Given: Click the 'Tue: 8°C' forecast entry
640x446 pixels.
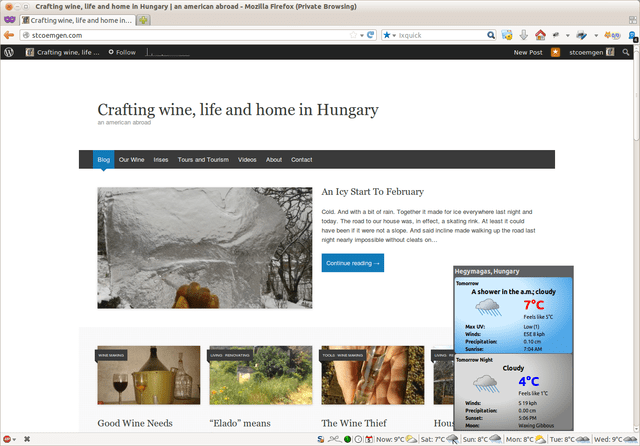Looking at the screenshot, I should click(569, 439).
